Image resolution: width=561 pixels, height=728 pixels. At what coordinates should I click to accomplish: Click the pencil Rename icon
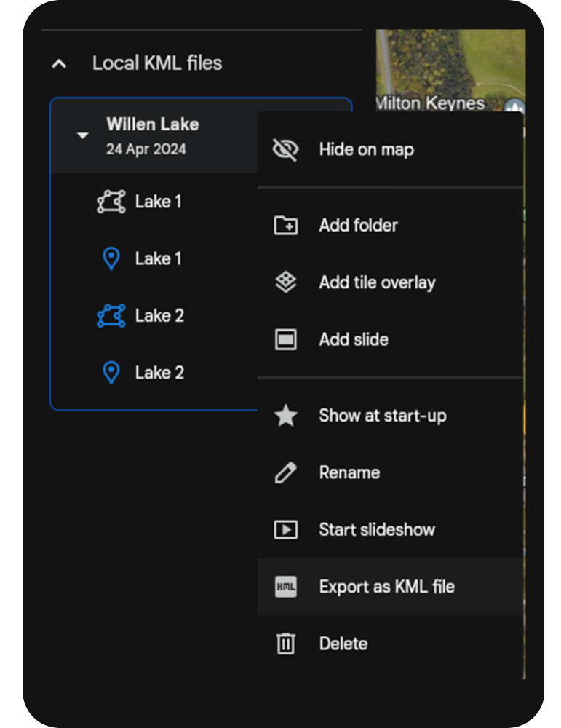coord(285,472)
